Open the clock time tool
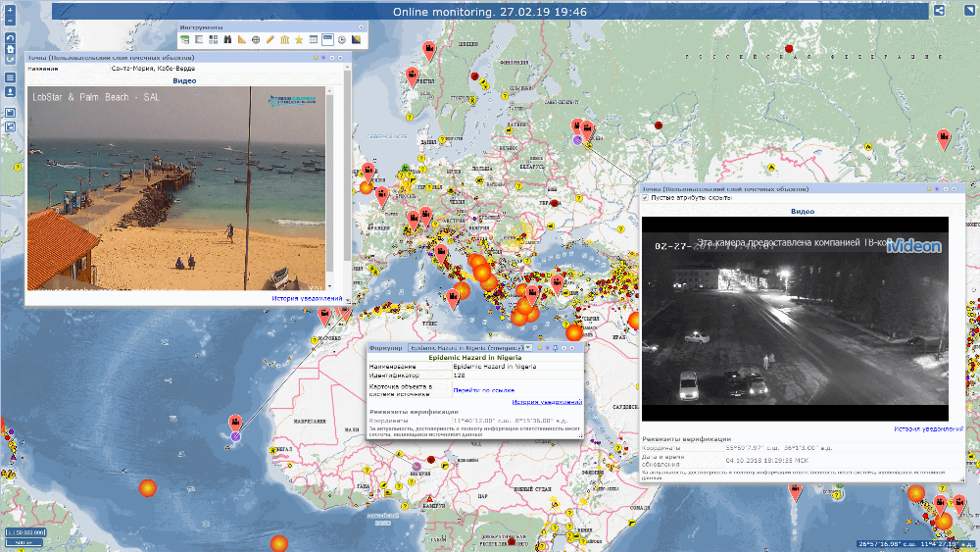The height and width of the screenshot is (552, 980). coord(342,40)
